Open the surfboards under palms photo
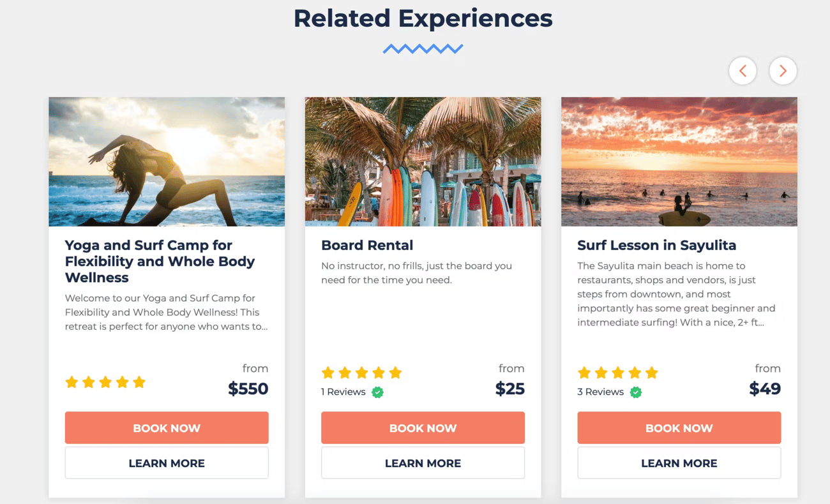Image resolution: width=830 pixels, height=504 pixels. (x=423, y=161)
